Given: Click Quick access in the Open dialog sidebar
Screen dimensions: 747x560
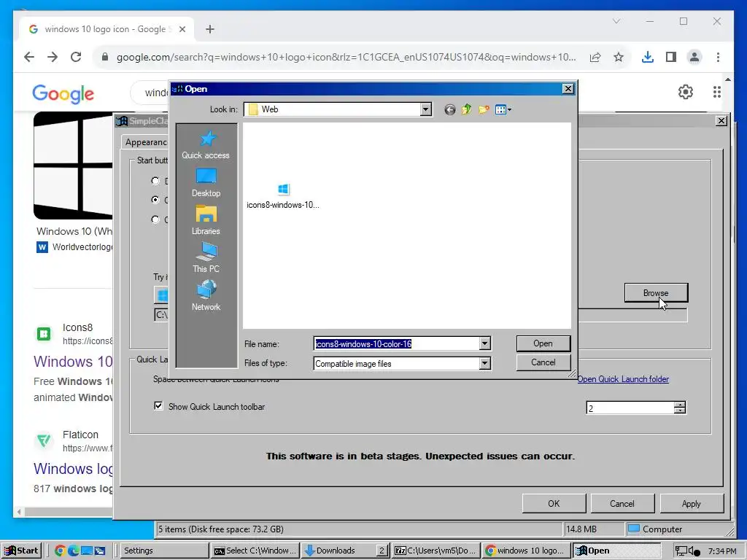Looking at the screenshot, I should (206, 145).
